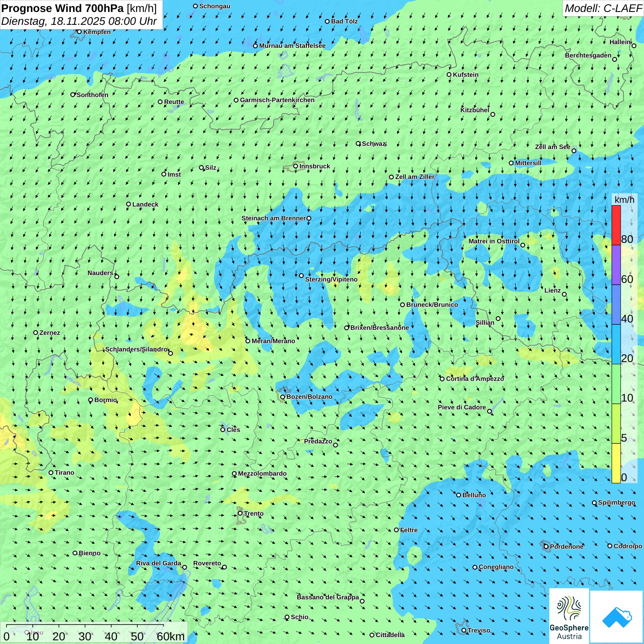The image size is (644, 644).
Task: Click the Bassano del Grappa label
Action: tap(328, 597)
